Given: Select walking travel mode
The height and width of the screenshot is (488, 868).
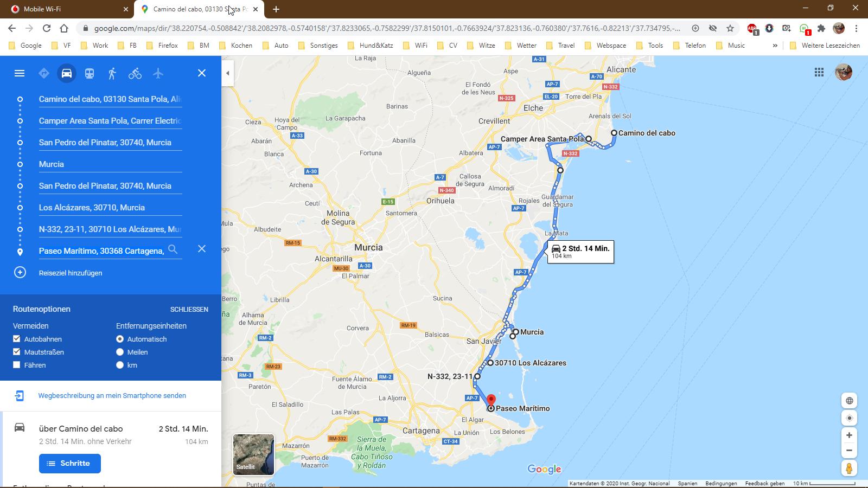Looking at the screenshot, I should pos(112,73).
